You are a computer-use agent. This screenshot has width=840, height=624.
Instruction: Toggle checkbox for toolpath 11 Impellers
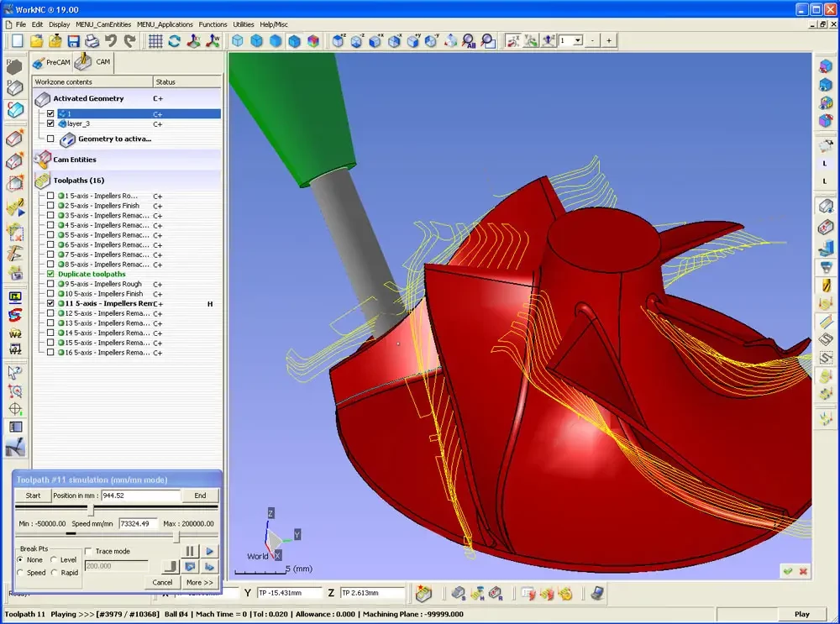tap(50, 303)
